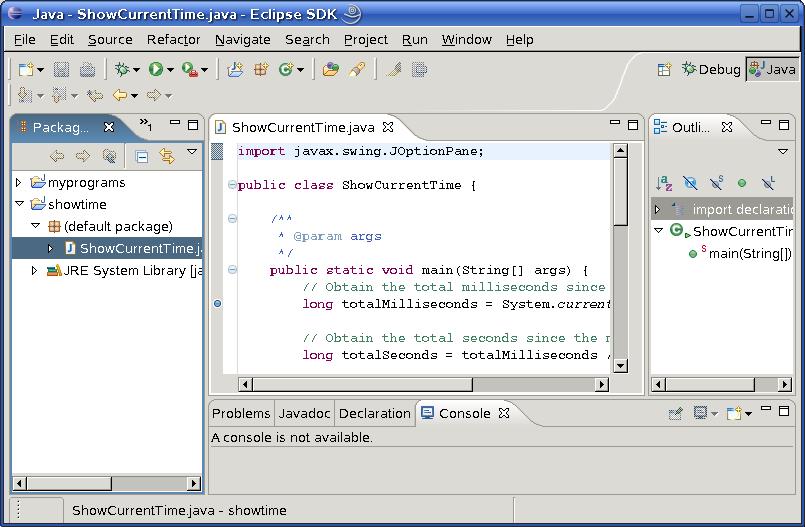
Task: Click the Up to parent icon in Package Explorer
Action: click(x=109, y=156)
